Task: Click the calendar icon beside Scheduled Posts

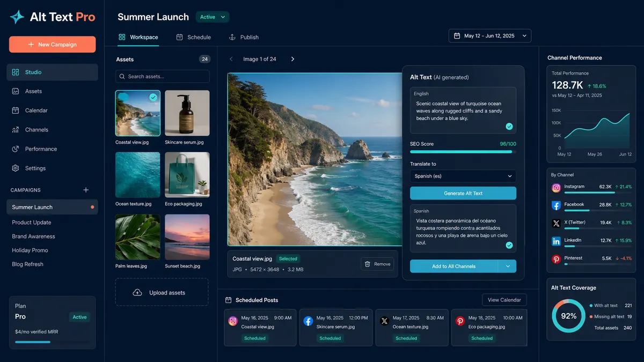Action: [229, 300]
